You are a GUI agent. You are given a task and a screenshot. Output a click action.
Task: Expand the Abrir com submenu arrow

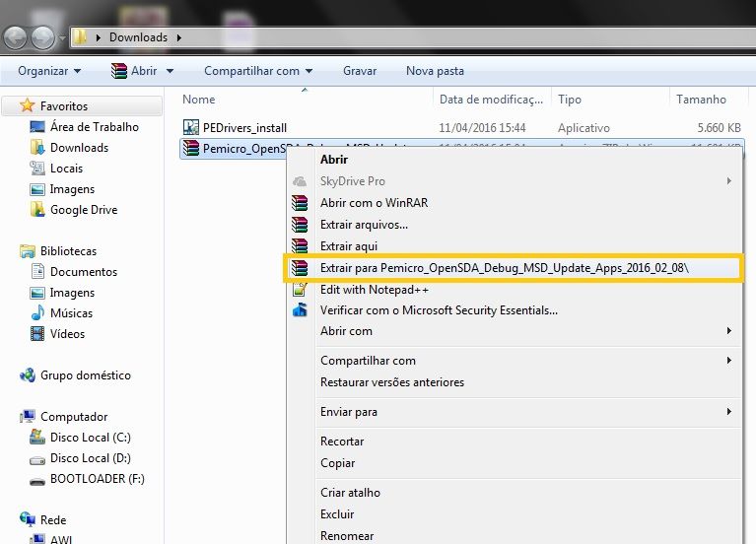click(729, 331)
